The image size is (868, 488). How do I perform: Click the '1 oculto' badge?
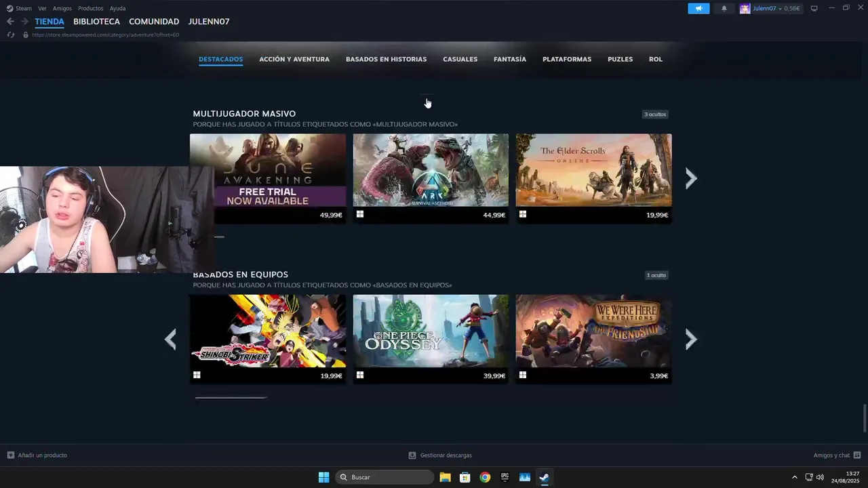(656, 275)
